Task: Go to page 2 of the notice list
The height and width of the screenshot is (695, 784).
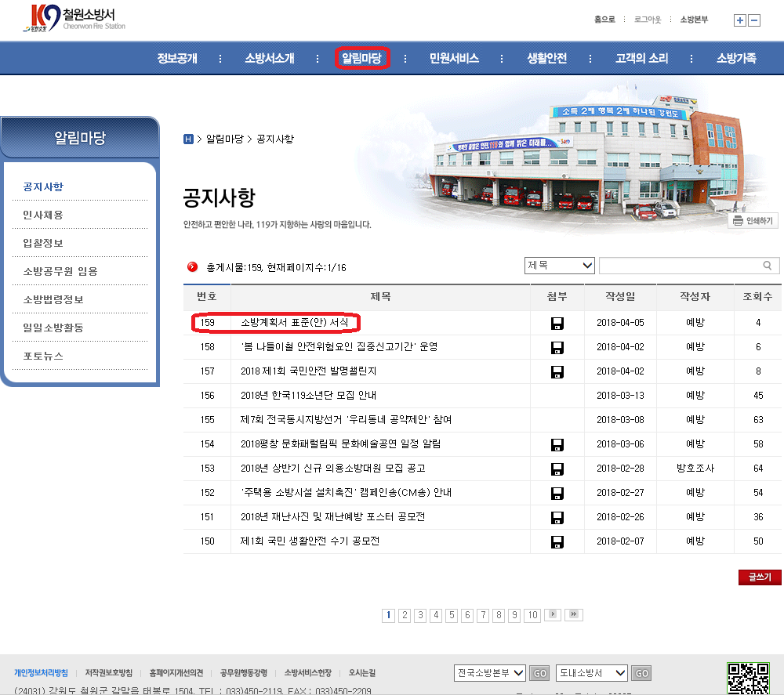Action: tap(404, 615)
